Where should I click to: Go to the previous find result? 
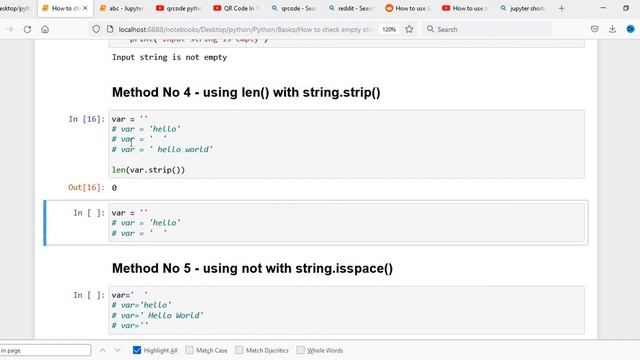[102, 350]
